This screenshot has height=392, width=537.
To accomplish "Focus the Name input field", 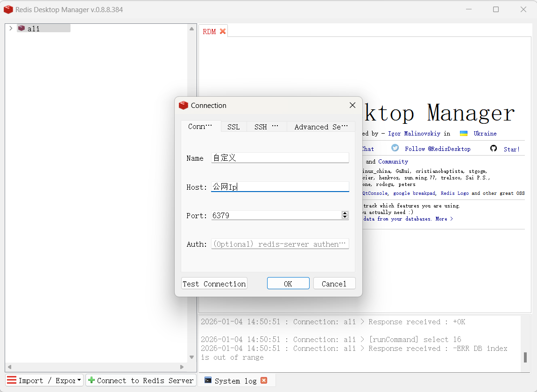I will pyautogui.click(x=280, y=157).
